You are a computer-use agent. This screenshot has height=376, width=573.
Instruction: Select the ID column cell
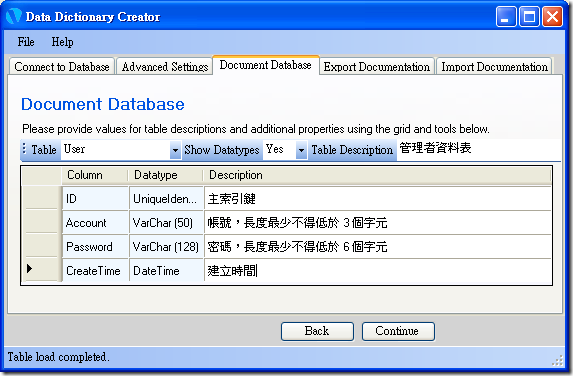coord(95,199)
